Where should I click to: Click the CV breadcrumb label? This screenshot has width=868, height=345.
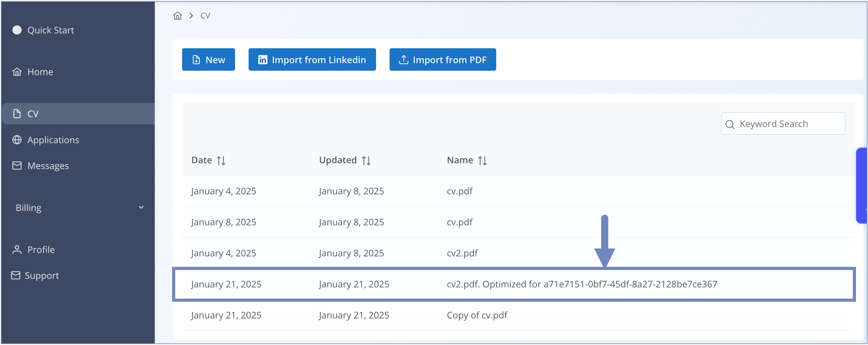tap(205, 15)
